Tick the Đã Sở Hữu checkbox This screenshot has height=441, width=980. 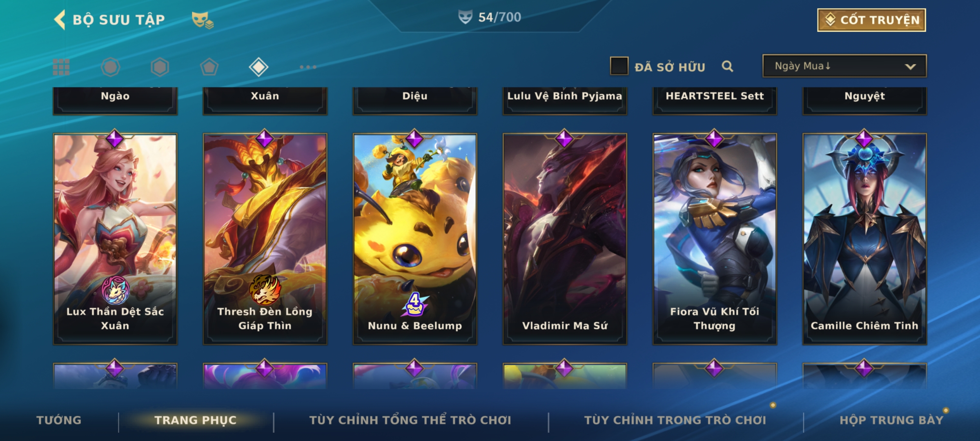(619, 66)
